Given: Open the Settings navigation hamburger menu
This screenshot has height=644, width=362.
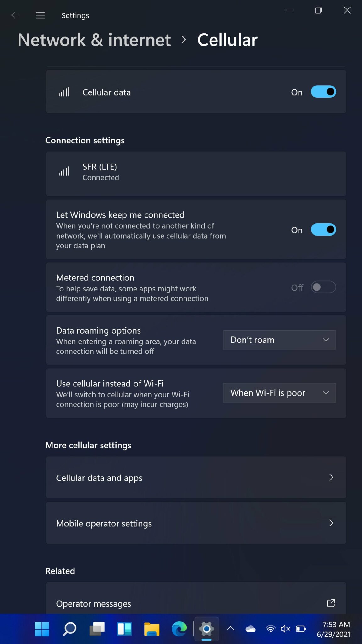Looking at the screenshot, I should [40, 15].
